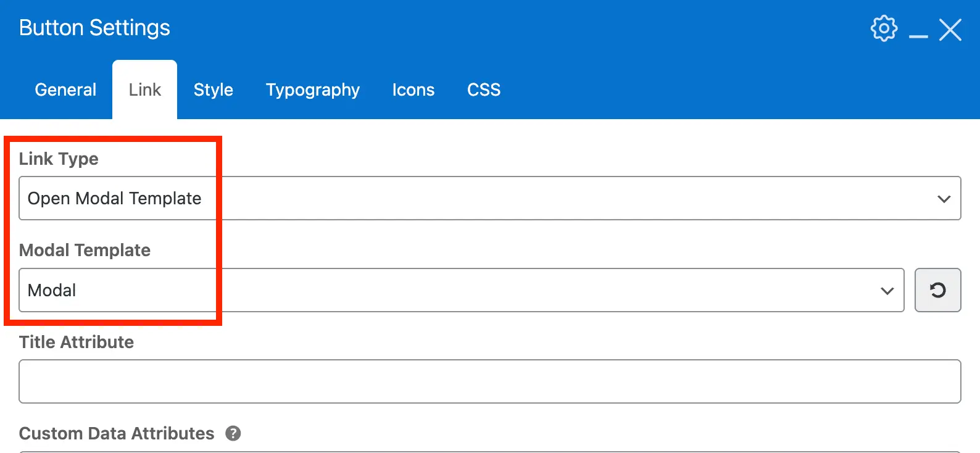Click the Modal Template chevron arrow
Screen dimensions: 980x453
point(887,290)
